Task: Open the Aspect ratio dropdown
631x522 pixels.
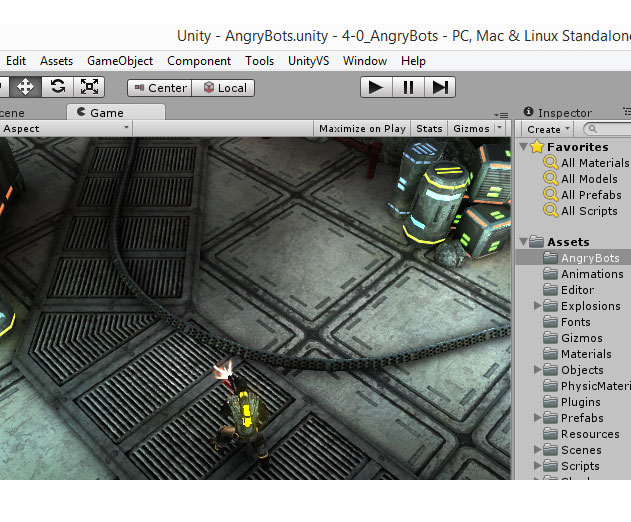Action: [64, 128]
